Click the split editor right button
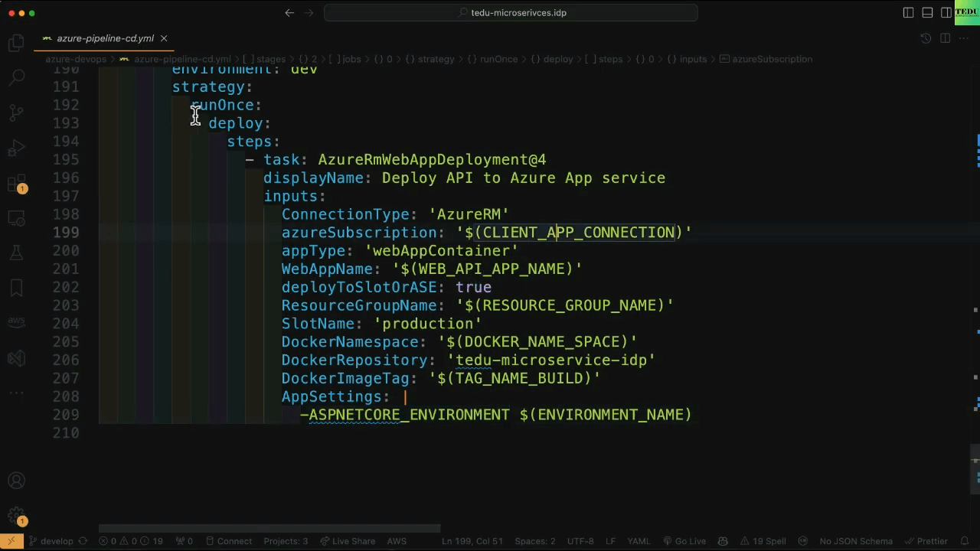The image size is (980, 551). point(945,38)
